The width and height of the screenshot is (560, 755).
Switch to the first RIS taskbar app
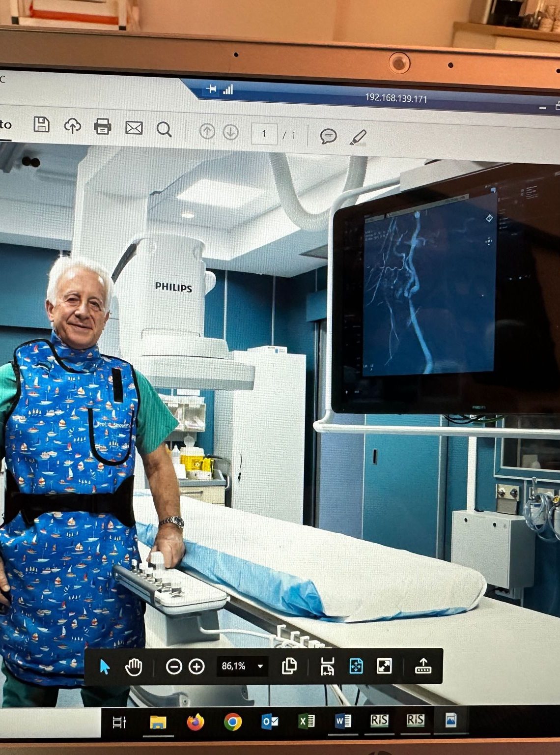tap(379, 721)
